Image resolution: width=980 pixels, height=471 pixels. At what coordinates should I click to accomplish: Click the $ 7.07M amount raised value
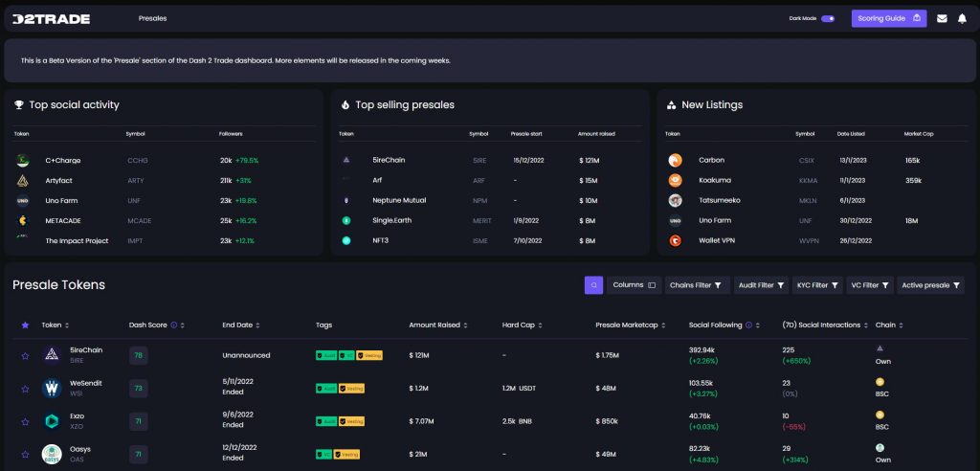pyautogui.click(x=419, y=421)
